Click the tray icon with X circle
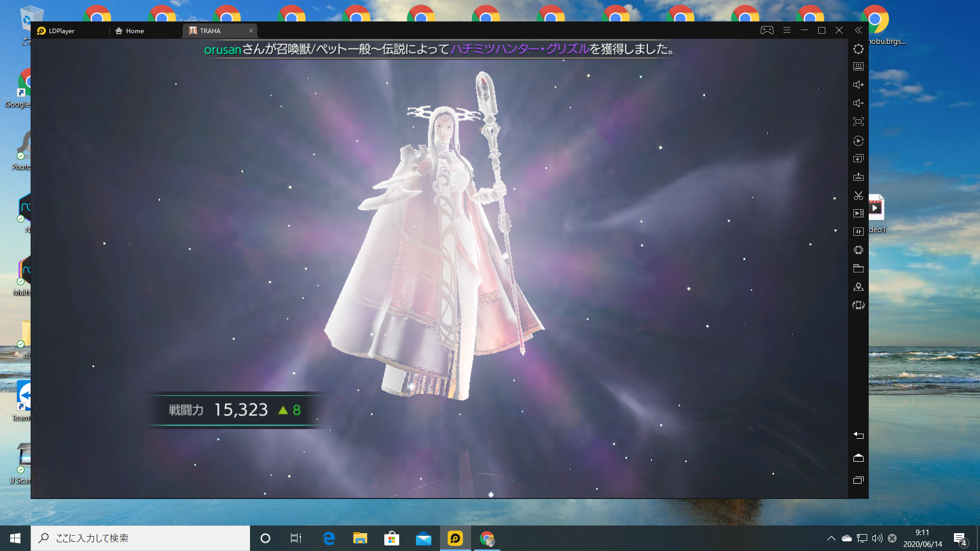 [x=892, y=538]
